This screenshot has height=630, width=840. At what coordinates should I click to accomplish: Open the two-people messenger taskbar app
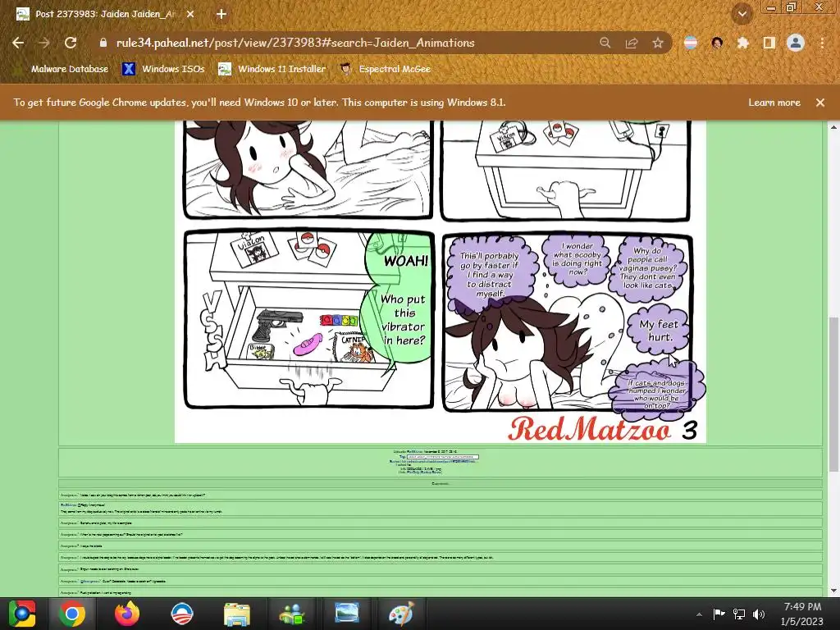292,614
